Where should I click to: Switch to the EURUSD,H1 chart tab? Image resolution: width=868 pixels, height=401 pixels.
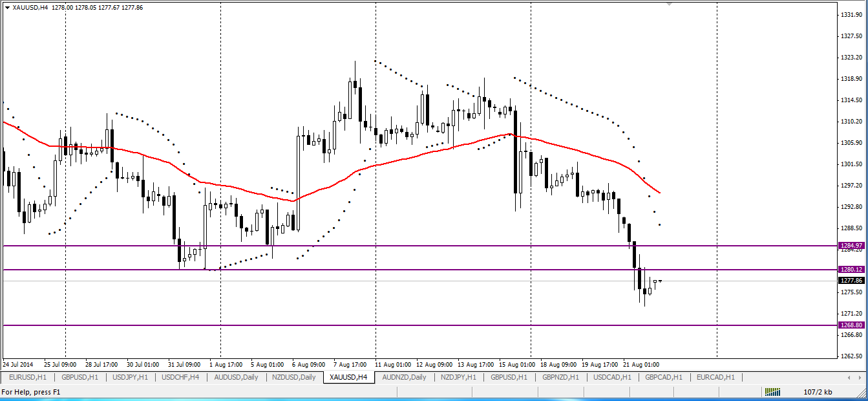pyautogui.click(x=28, y=377)
